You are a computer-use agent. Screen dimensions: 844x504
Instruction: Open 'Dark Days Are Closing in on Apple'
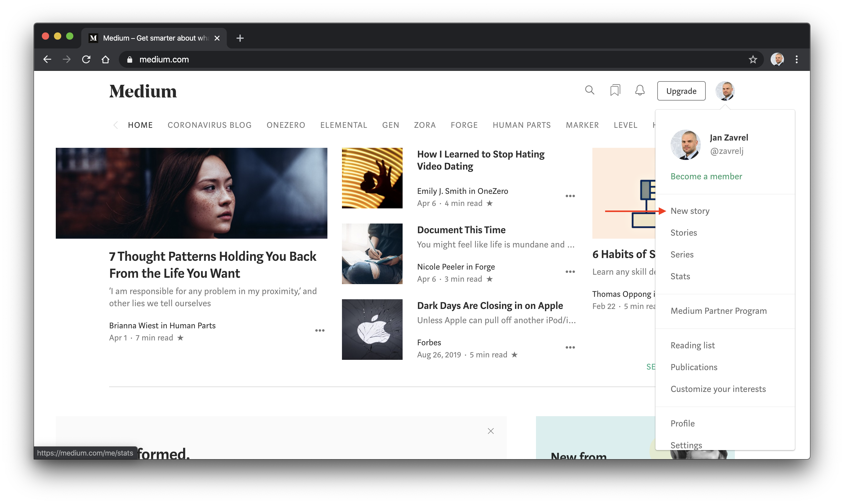point(490,305)
